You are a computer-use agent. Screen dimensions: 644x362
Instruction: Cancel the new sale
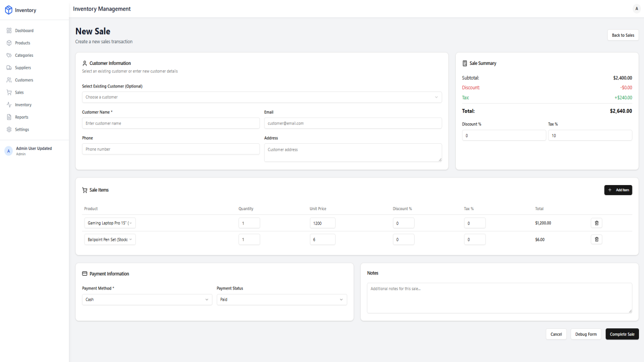tap(556, 334)
